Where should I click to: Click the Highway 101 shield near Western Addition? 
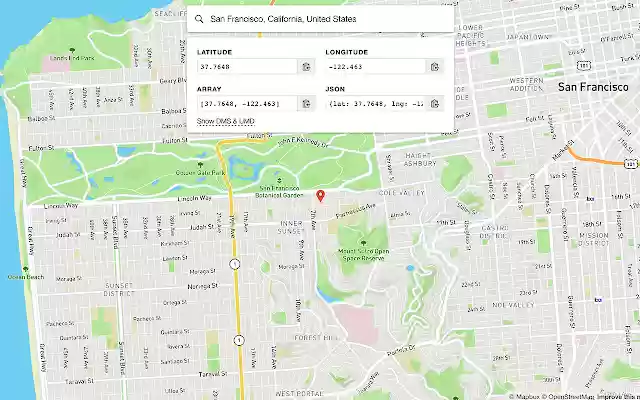pyautogui.click(x=582, y=65)
